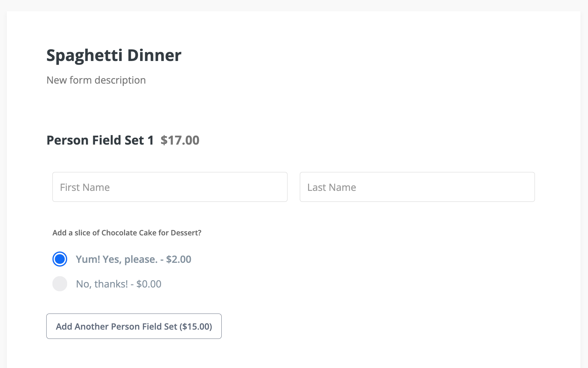The image size is (588, 368).
Task: Click the $17.00 price label
Action: pyautogui.click(x=180, y=140)
